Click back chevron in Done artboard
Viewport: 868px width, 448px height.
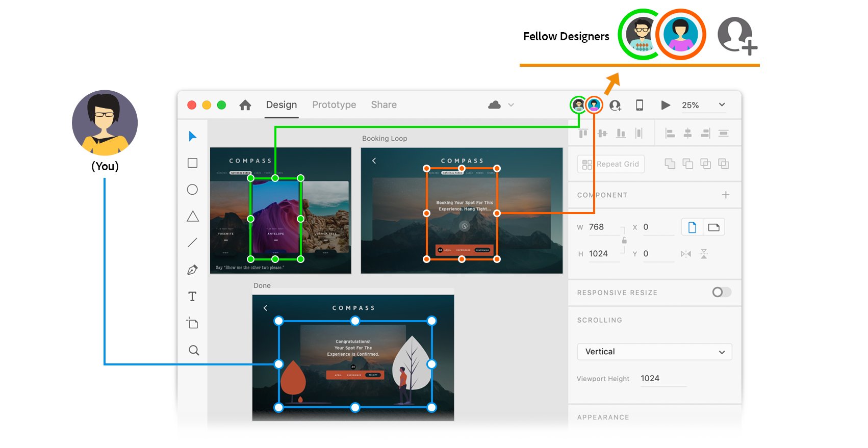265,308
